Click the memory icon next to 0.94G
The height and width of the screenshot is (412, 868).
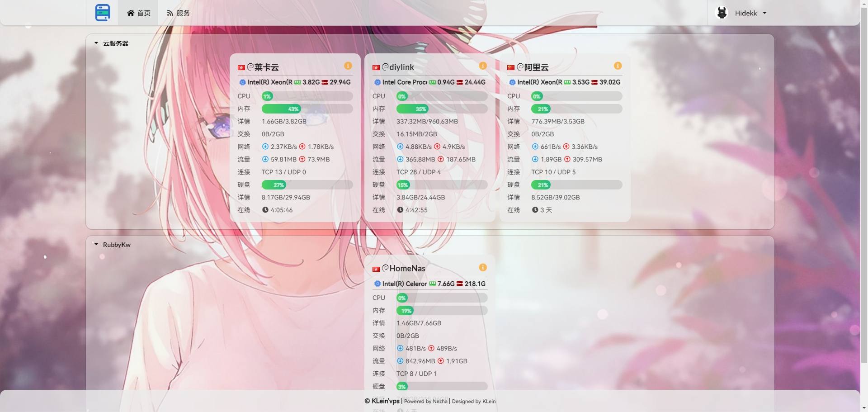433,82
